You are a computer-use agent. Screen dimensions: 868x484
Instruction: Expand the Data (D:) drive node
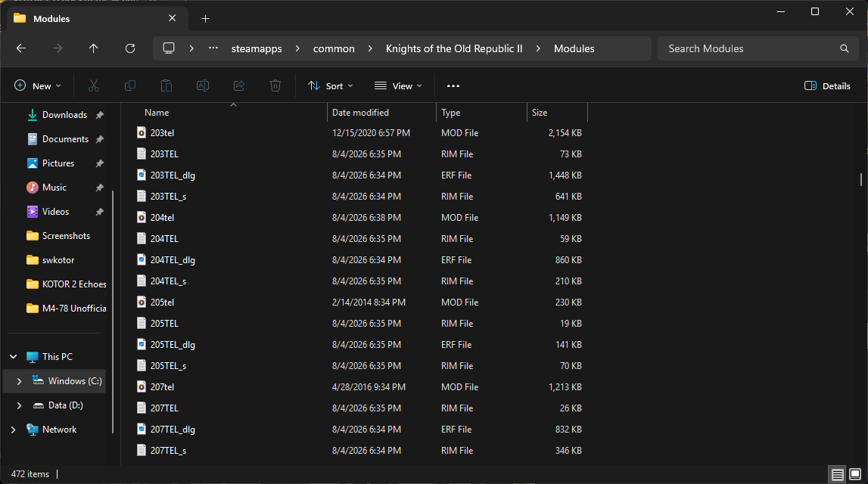(20, 405)
